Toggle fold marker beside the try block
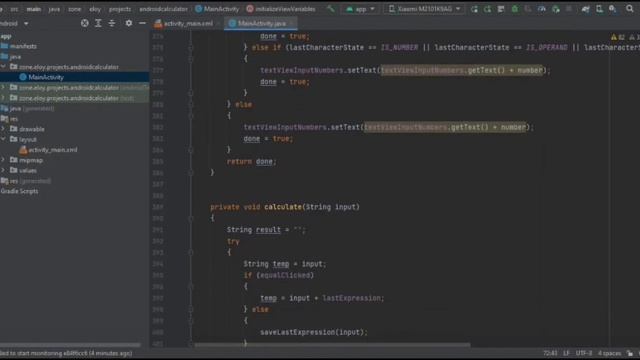This screenshot has width=640, height=360. click(191, 253)
